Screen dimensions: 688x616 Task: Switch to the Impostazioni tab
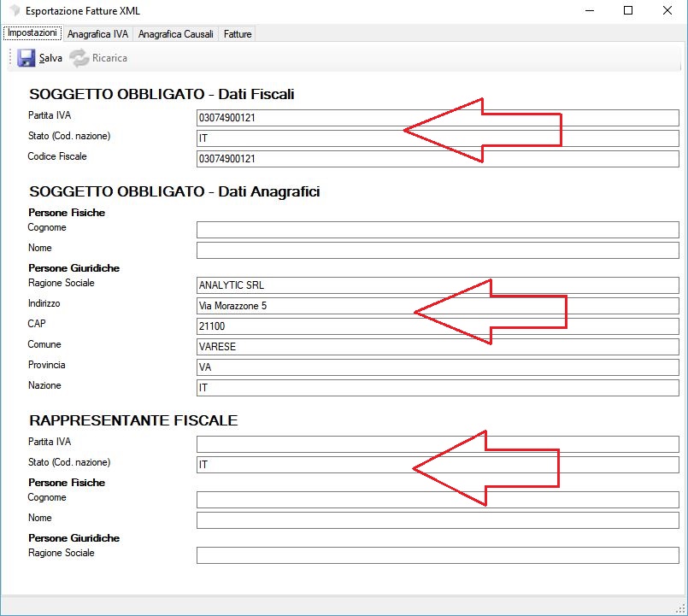pos(32,33)
